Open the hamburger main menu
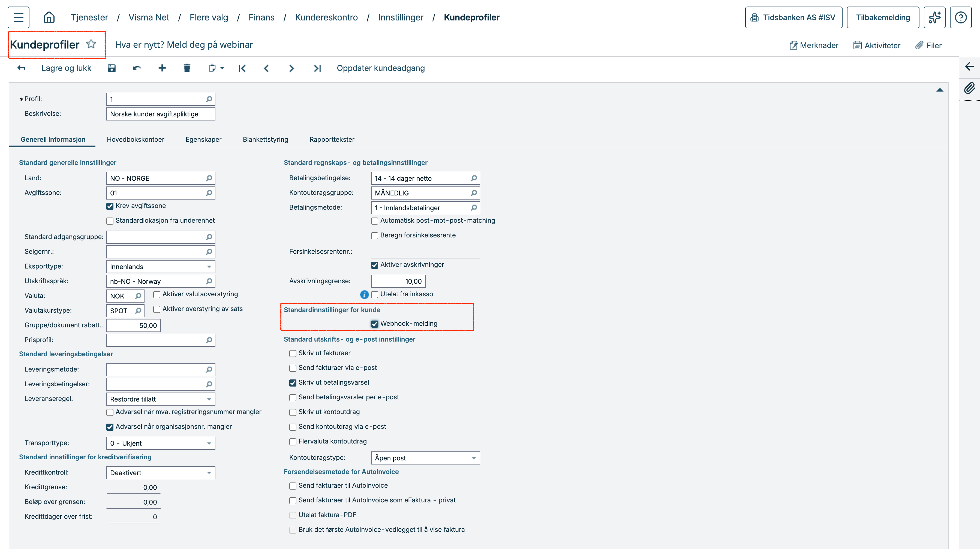The width and height of the screenshot is (980, 549). coord(18,17)
